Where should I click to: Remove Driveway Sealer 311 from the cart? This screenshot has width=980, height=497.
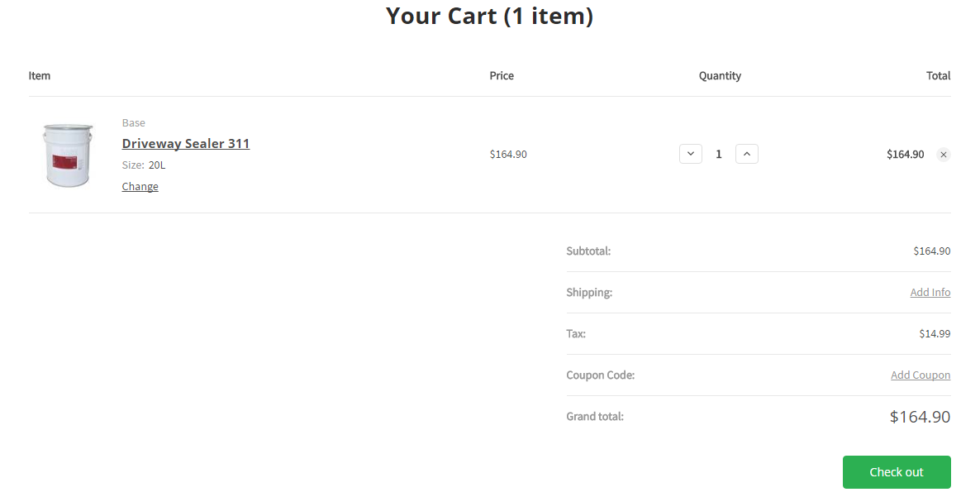[x=944, y=155]
